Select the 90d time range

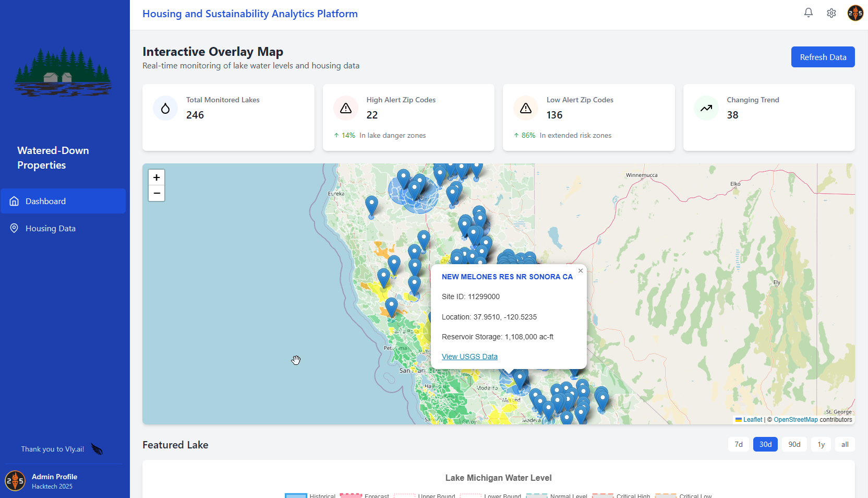coord(794,444)
